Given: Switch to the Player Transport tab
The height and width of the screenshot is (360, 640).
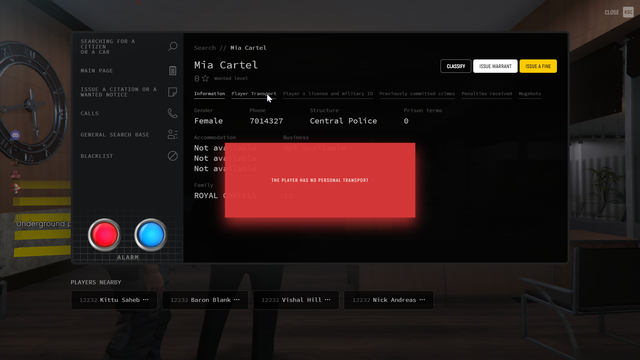Looking at the screenshot, I should coord(253,94).
